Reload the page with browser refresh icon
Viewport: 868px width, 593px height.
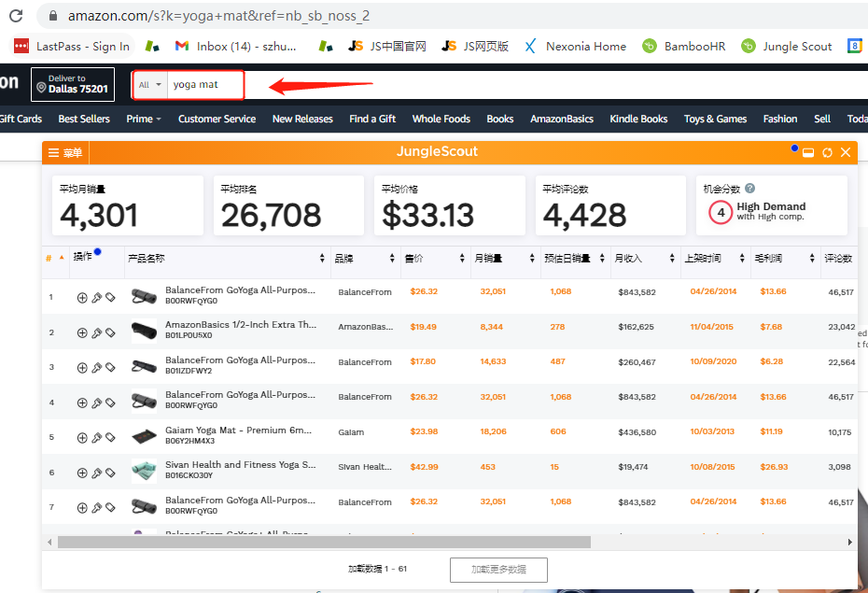point(16,16)
